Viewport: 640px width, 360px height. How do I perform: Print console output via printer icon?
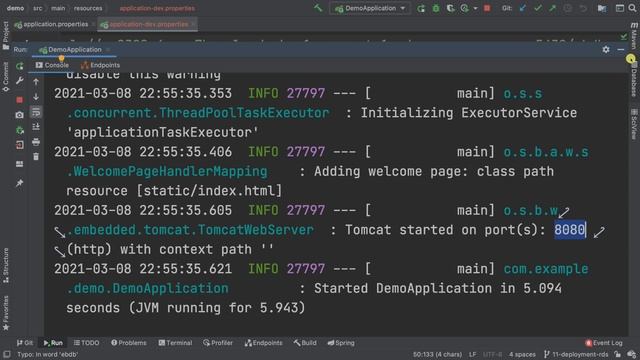coord(36,142)
